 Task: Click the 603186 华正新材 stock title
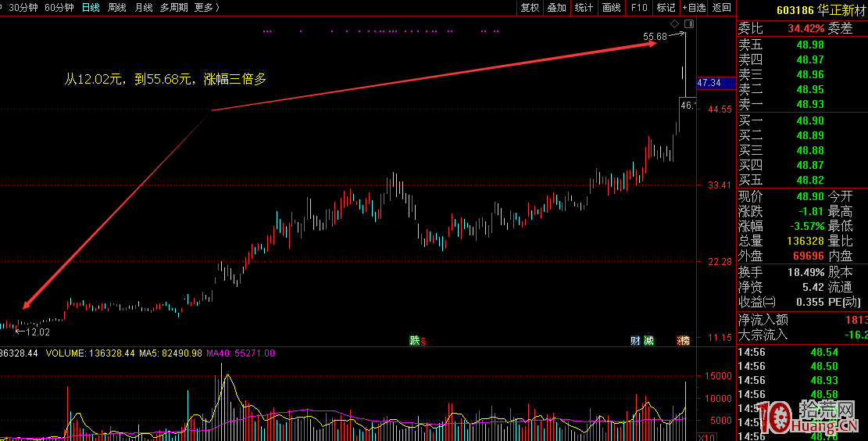pyautogui.click(x=820, y=11)
